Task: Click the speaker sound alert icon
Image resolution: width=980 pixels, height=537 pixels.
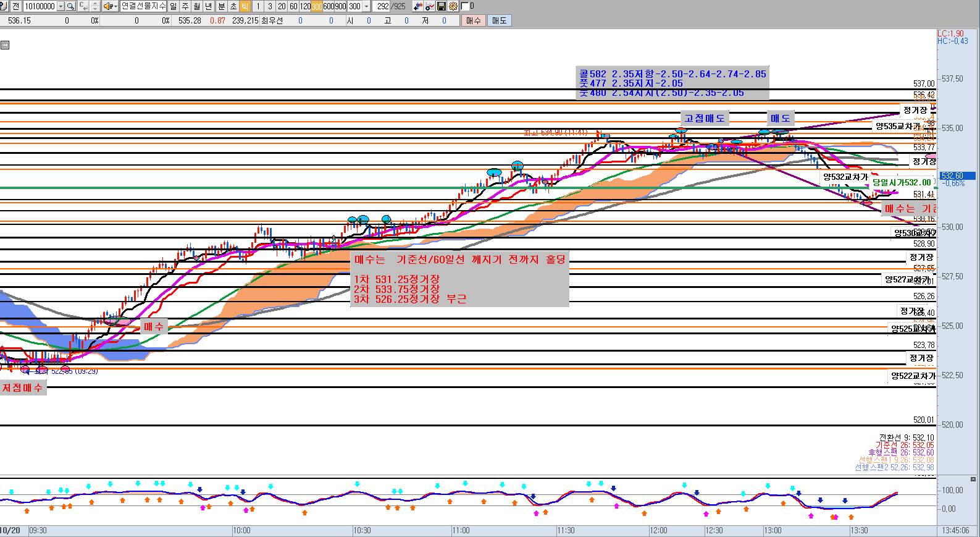Action: (x=107, y=6)
